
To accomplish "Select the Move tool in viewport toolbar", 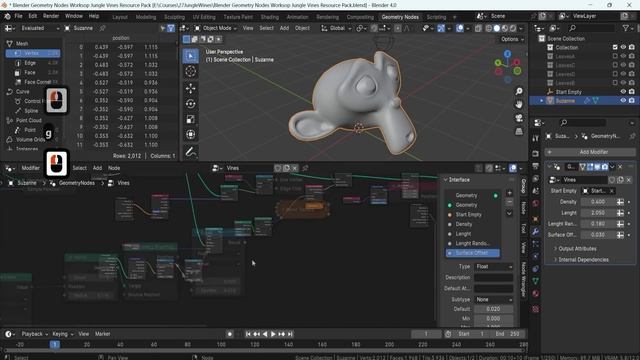I will (191, 89).
